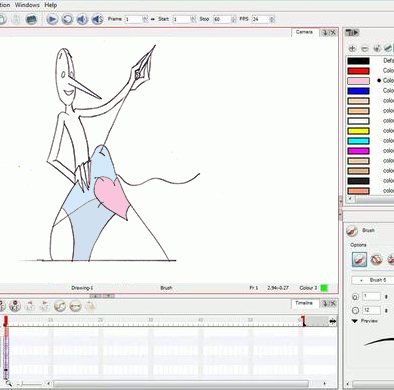Click the Brush tool icon in Tool Properties

click(x=351, y=231)
